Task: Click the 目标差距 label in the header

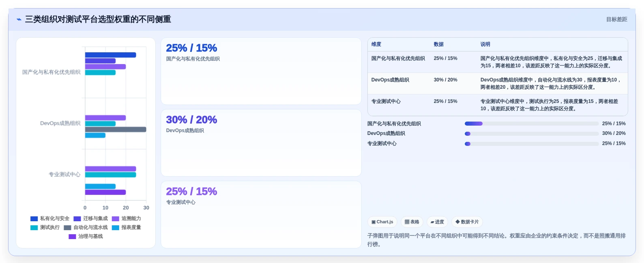Action: point(616,19)
